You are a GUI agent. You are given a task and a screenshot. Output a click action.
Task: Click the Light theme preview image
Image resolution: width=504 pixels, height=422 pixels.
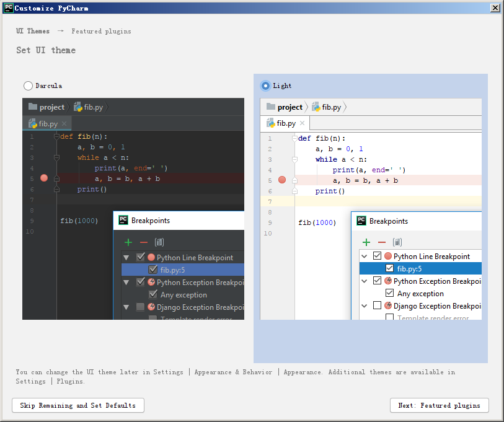[371, 209]
